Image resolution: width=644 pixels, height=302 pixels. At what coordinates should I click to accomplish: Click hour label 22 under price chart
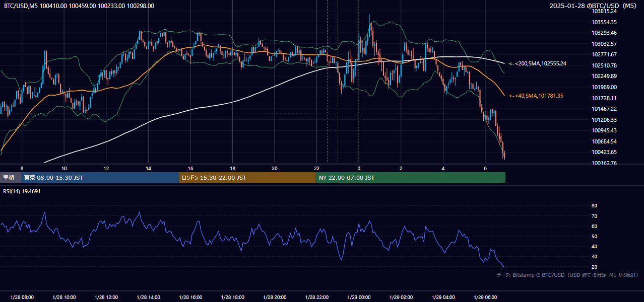(x=316, y=168)
